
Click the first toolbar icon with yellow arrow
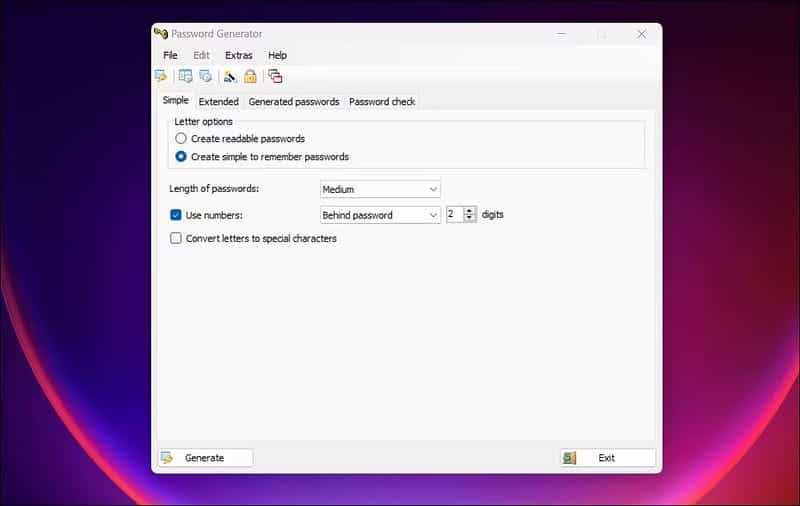161,77
